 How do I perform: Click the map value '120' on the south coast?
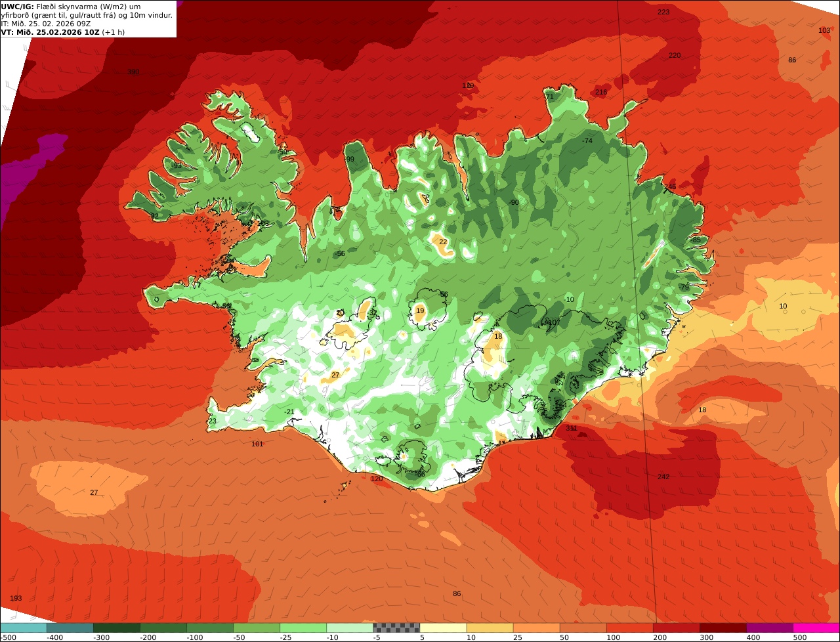(x=377, y=479)
